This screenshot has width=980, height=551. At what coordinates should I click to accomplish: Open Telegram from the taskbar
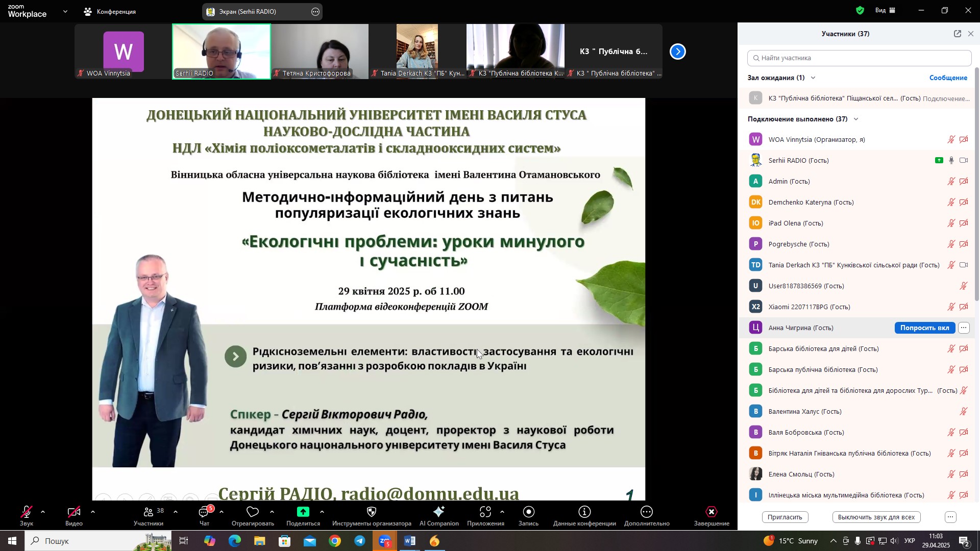point(360,541)
